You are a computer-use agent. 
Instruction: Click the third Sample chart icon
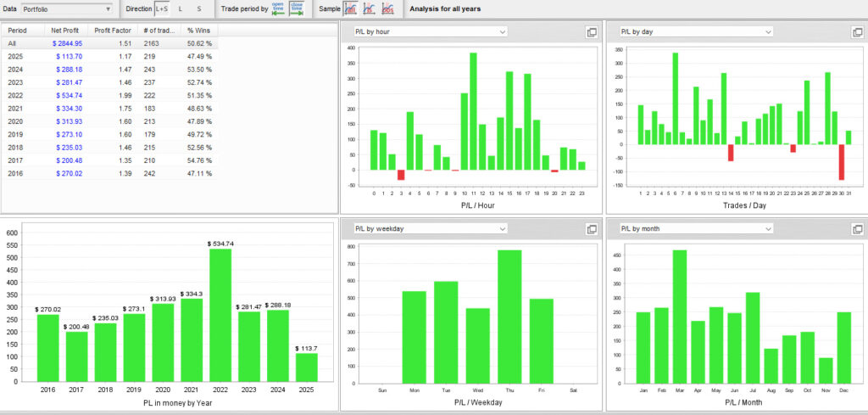pos(387,8)
